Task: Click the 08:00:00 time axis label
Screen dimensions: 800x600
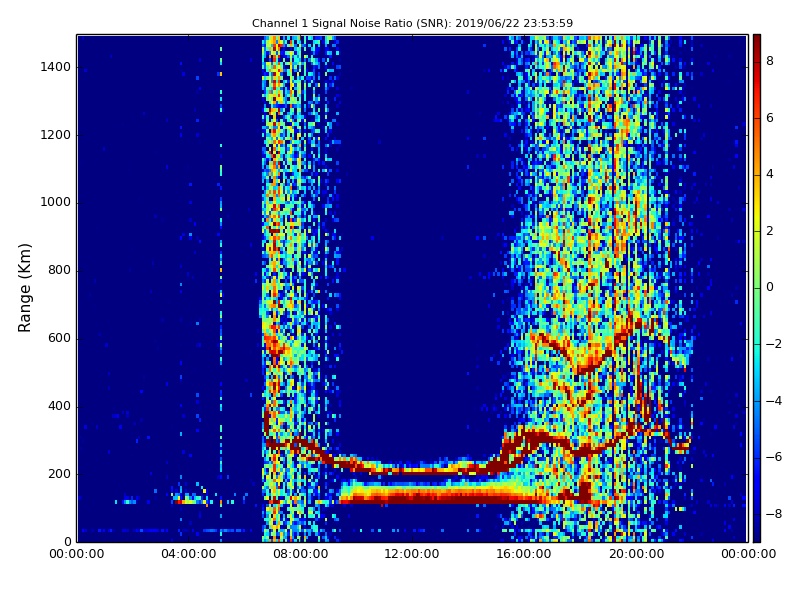Action: [x=301, y=554]
